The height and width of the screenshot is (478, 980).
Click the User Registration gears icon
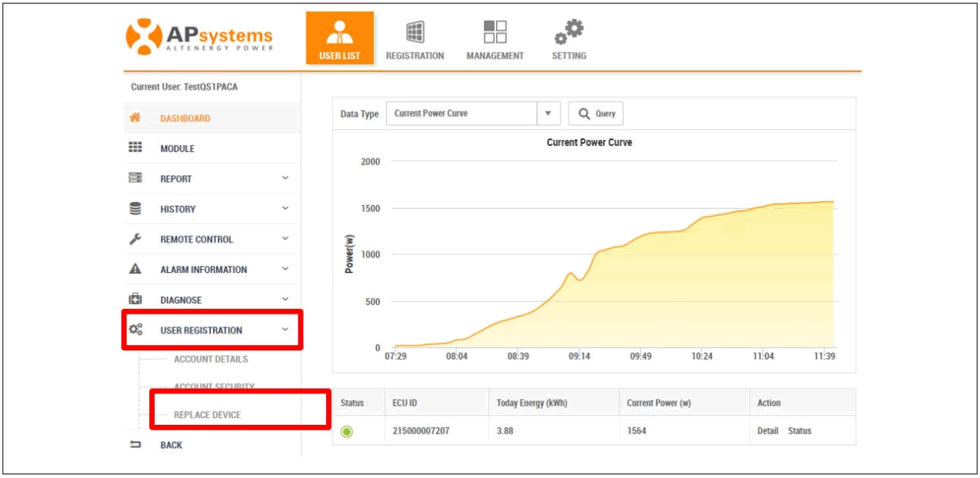[x=135, y=330]
